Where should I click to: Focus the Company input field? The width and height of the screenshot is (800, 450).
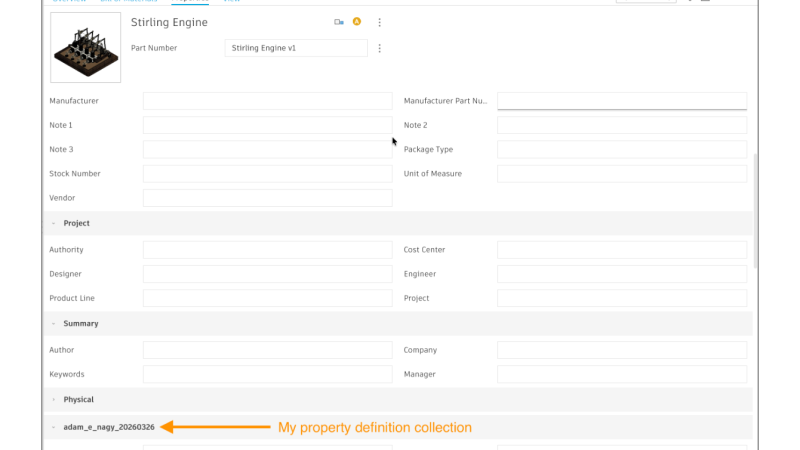622,350
